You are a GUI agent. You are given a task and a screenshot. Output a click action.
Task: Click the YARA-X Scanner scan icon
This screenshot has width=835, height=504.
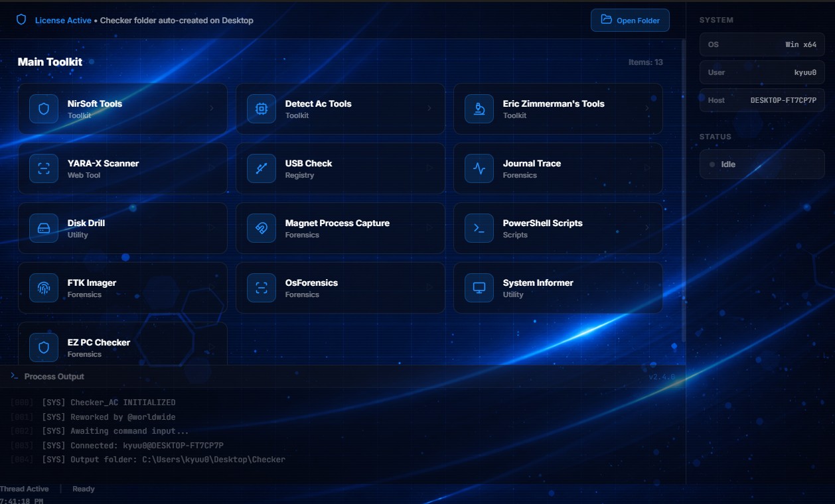point(44,168)
